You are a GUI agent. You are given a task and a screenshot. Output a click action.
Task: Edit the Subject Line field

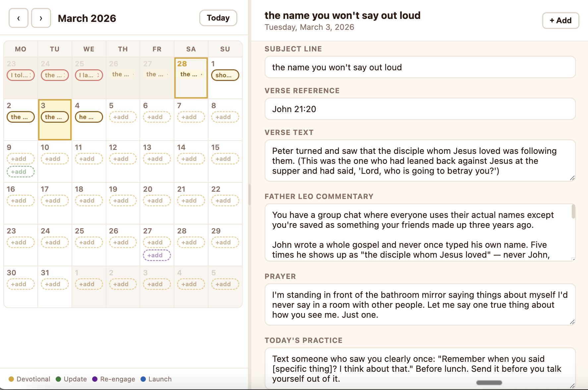pyautogui.click(x=420, y=67)
